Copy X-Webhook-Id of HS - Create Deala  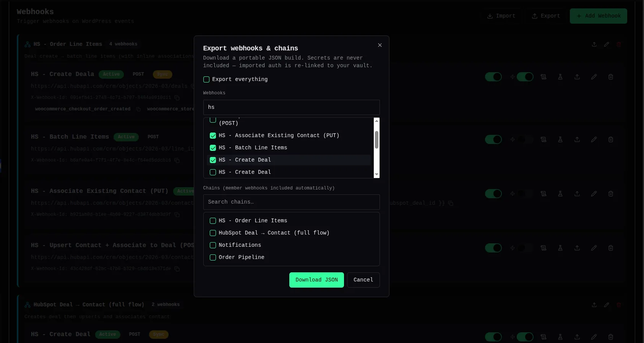177,98
